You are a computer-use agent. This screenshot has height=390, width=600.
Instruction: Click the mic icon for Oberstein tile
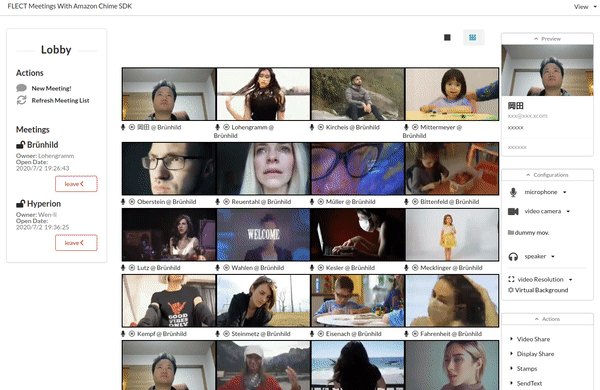point(123,201)
